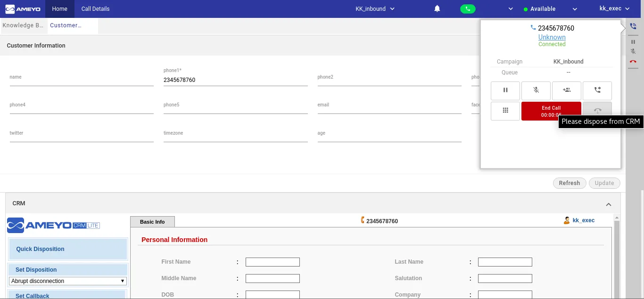Click the Personal Information heading
Screen dimensions: 644x299
[x=174, y=240]
